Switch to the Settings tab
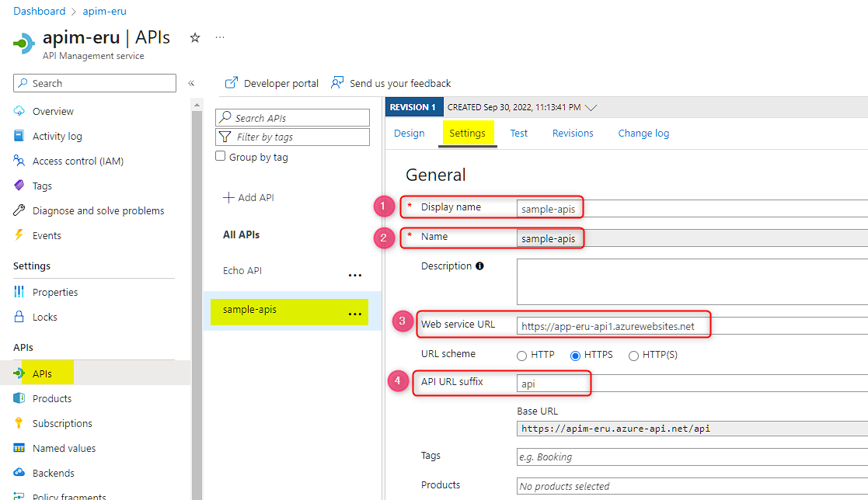Screen dimensions: 868x500 (467, 134)
